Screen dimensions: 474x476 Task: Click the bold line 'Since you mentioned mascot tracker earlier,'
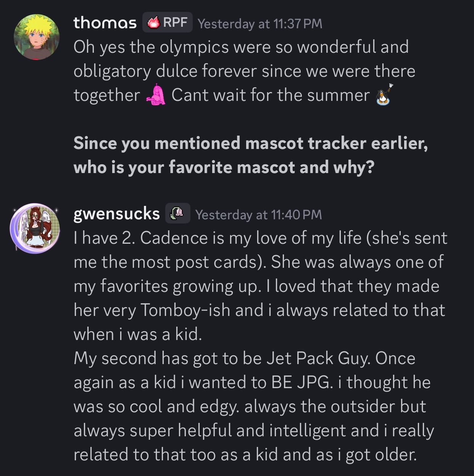(x=250, y=143)
